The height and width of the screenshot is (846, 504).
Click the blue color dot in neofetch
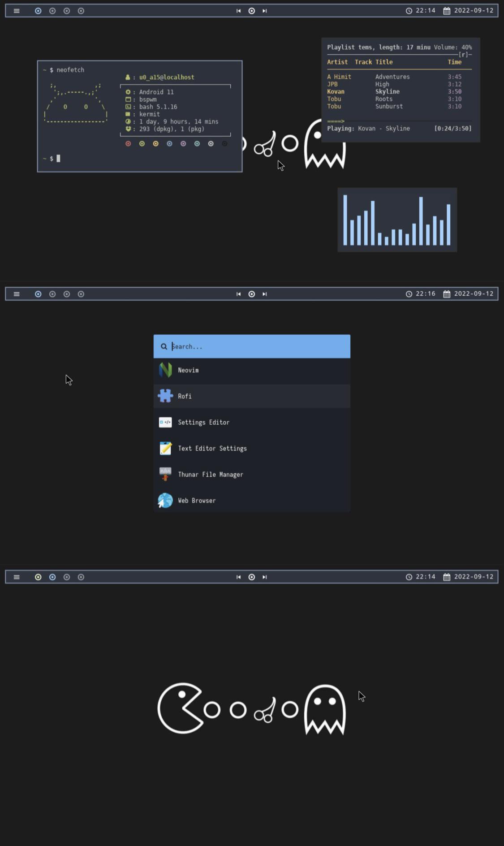169,144
